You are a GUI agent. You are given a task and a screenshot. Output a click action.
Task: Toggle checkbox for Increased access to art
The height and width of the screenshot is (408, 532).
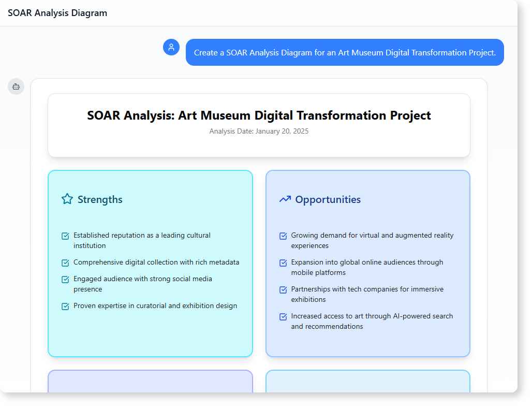click(x=283, y=317)
